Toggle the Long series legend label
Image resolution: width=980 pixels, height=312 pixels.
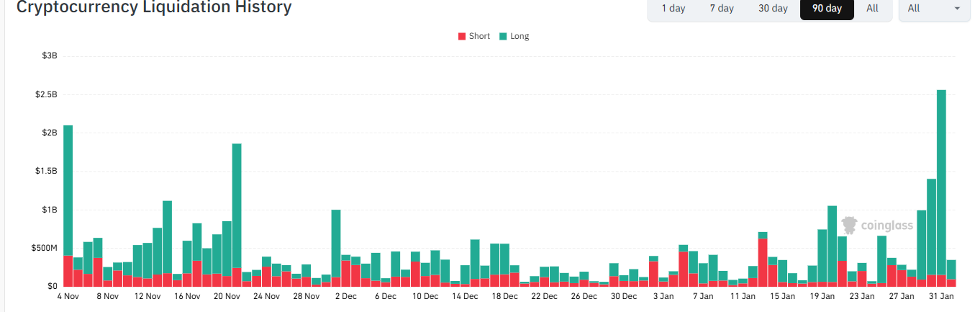coord(520,37)
